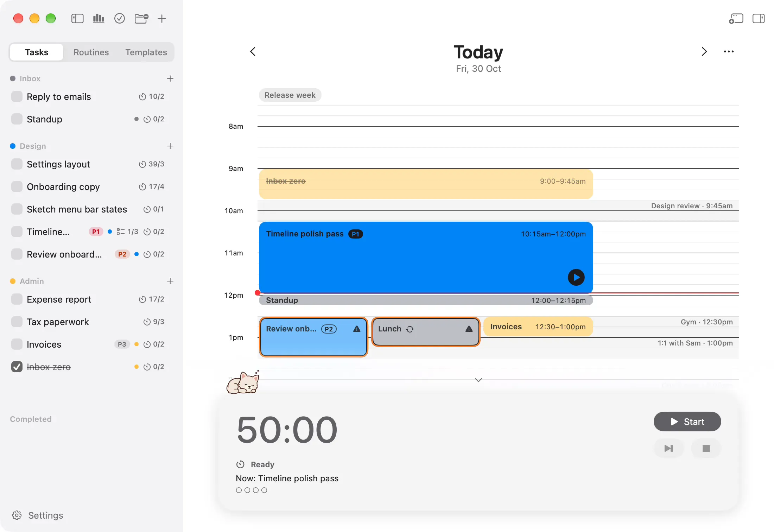Click the circled checkmark toolbar icon
Screen dimensions: 774x532
120,18
